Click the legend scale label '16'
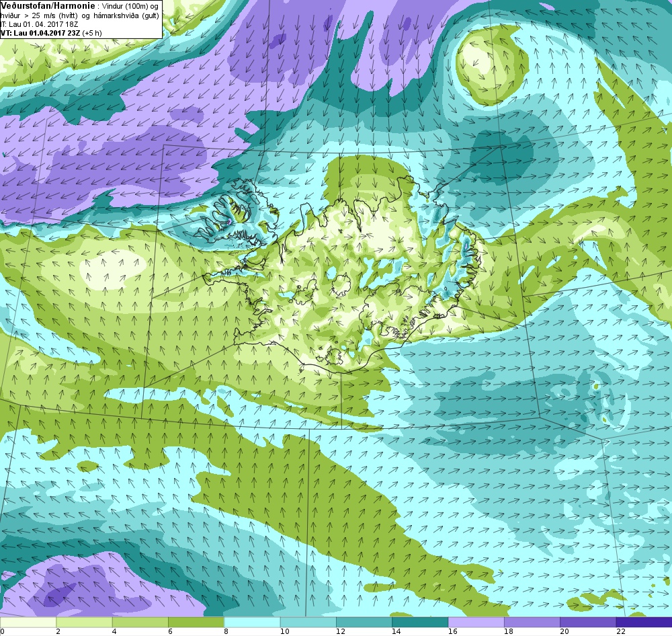 point(452,631)
